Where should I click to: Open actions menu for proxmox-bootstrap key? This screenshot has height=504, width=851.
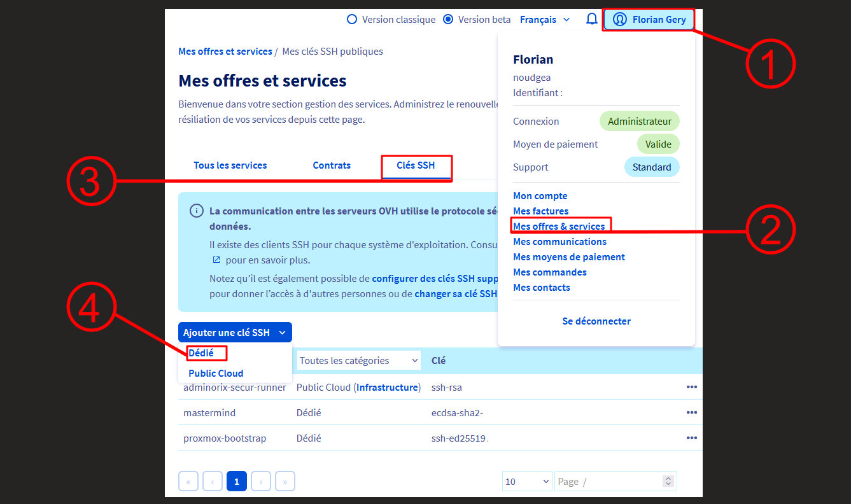pyautogui.click(x=691, y=437)
